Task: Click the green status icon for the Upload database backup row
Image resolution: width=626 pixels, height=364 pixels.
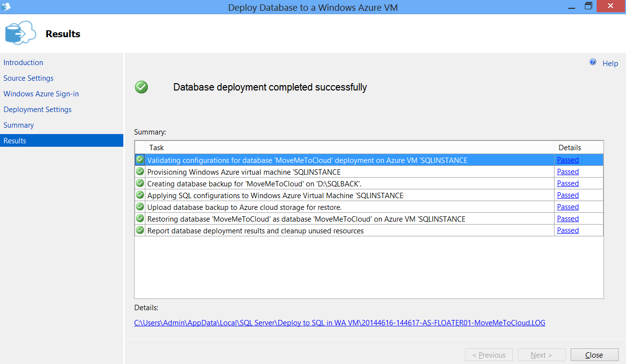Action: pos(140,206)
